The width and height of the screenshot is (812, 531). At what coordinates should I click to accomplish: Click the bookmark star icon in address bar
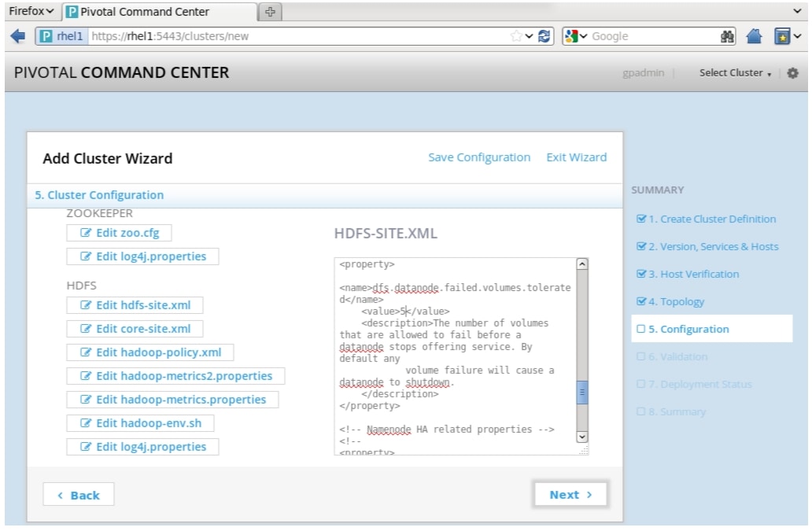(516, 36)
